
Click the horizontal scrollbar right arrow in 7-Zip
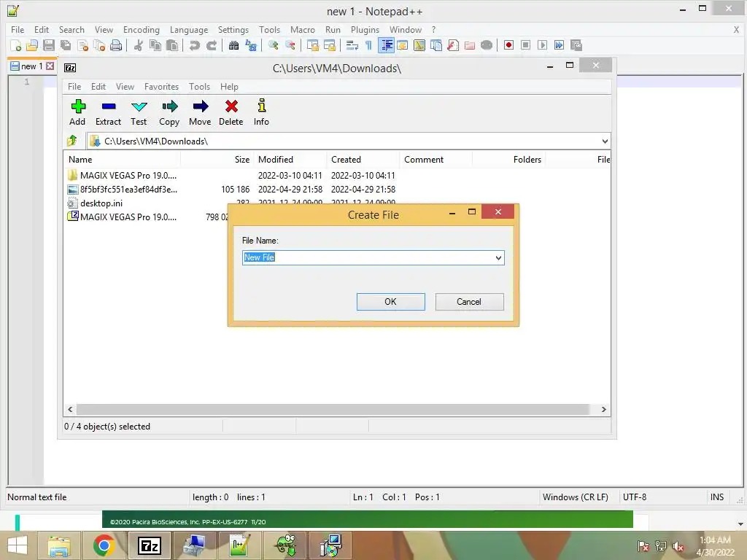pyautogui.click(x=603, y=410)
